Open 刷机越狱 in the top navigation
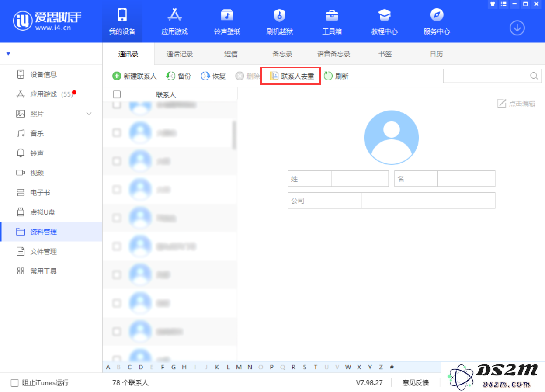 (280, 21)
